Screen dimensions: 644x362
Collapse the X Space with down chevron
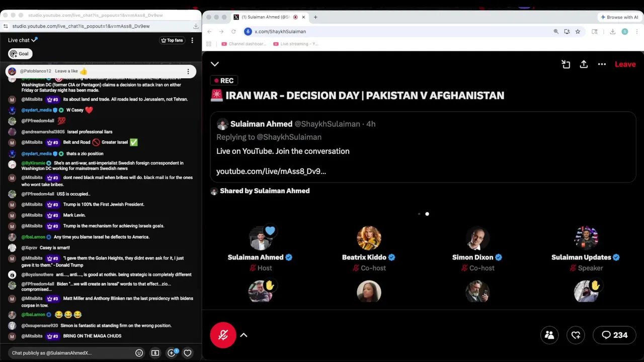pyautogui.click(x=215, y=64)
